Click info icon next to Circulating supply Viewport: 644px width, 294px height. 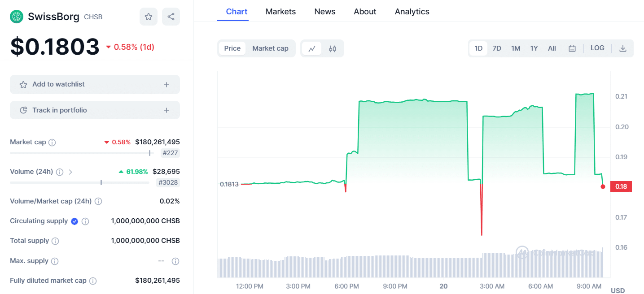click(x=85, y=221)
